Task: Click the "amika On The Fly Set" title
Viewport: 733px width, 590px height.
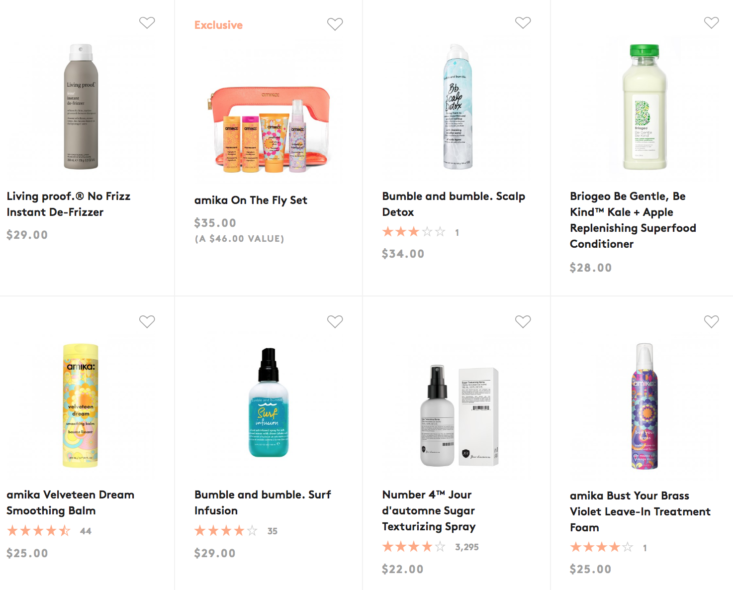Action: pos(250,200)
